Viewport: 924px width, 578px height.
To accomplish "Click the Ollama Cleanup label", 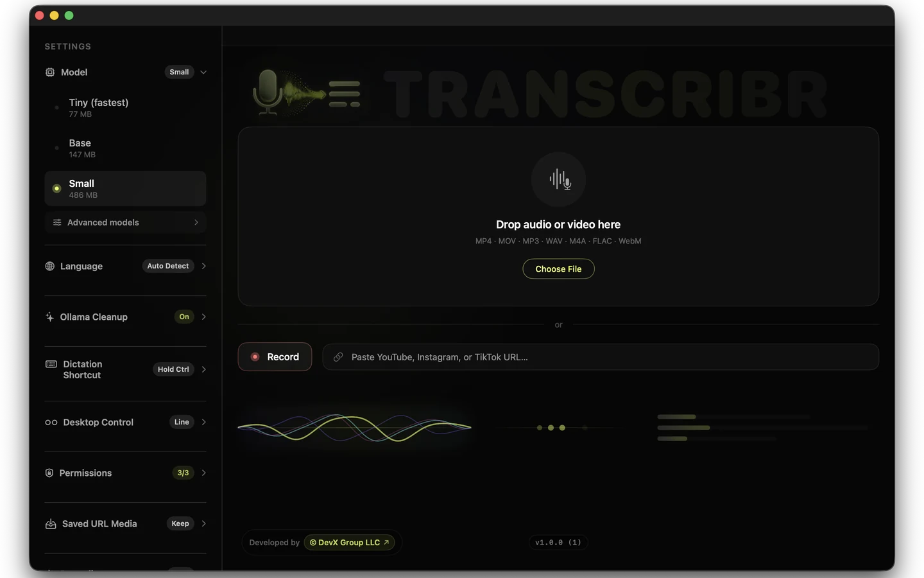I will click(94, 317).
